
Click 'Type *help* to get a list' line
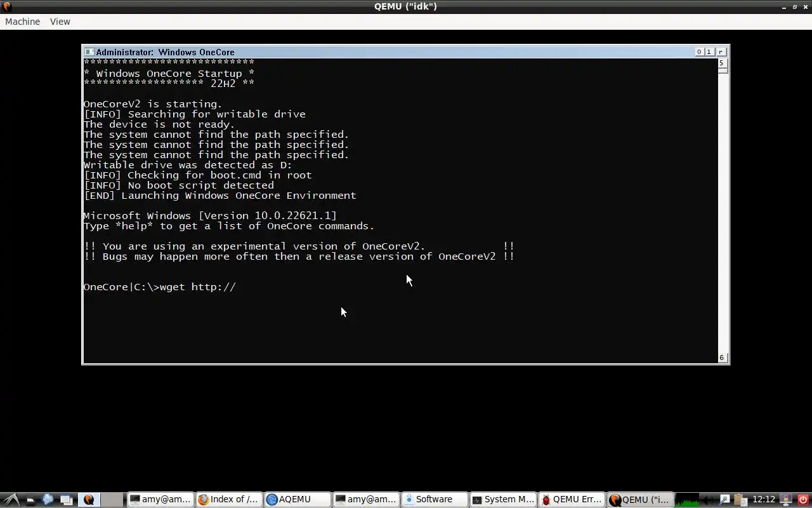(229, 226)
